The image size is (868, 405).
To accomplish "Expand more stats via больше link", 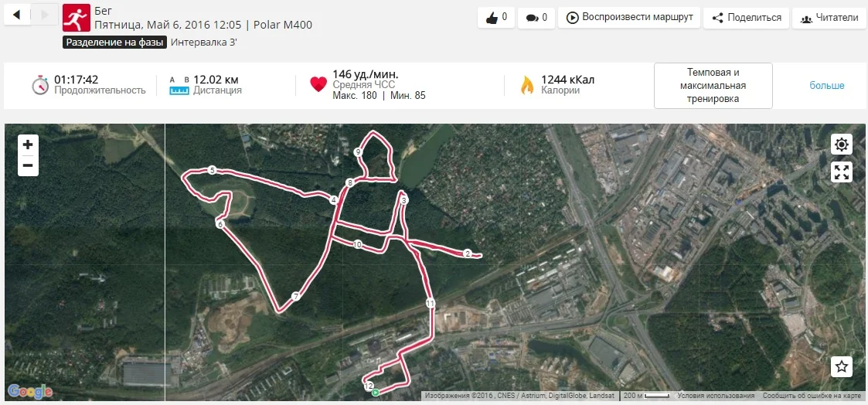I will (826, 85).
